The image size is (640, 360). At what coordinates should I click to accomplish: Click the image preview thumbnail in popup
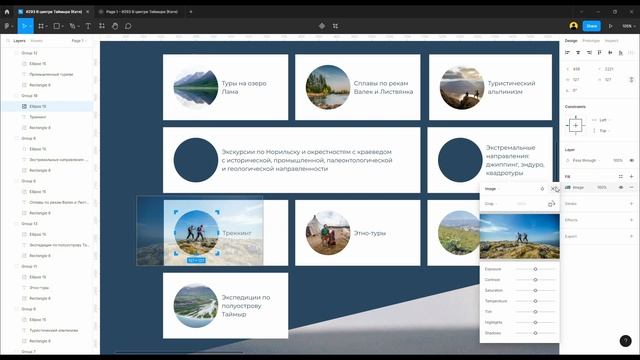520,236
